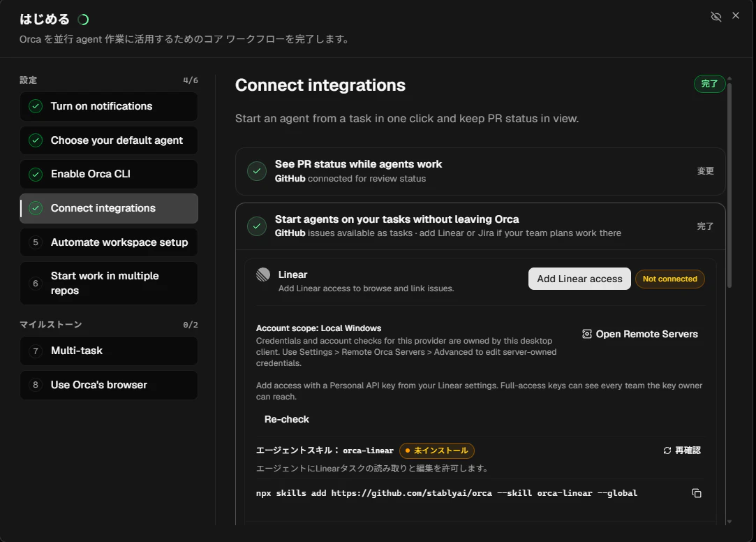Click Re-check for Linear access

tap(286, 420)
